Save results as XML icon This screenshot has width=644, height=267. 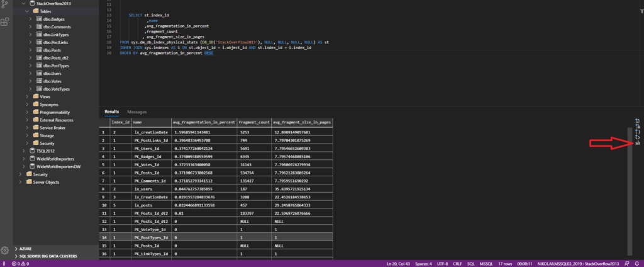click(638, 137)
